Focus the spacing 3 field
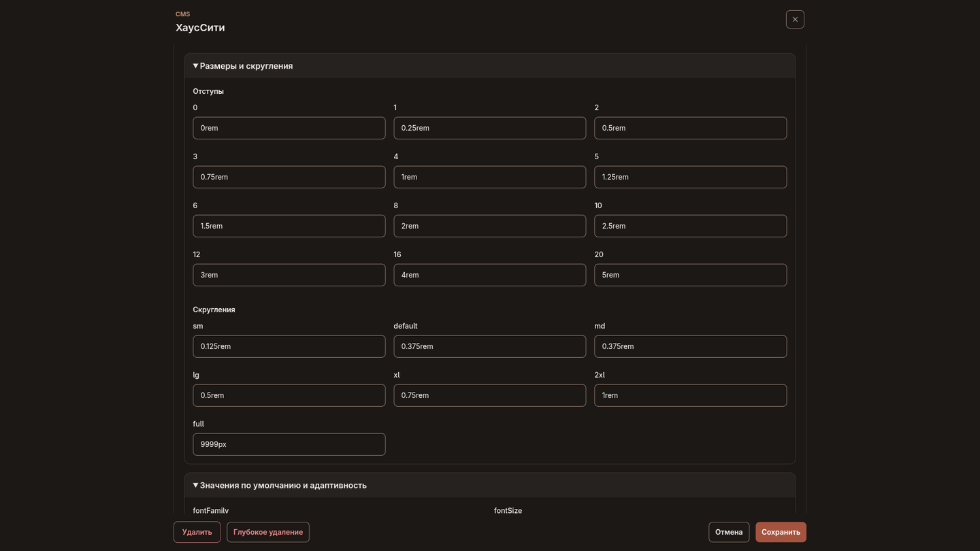Viewport: 980px width, 551px height. (x=289, y=177)
